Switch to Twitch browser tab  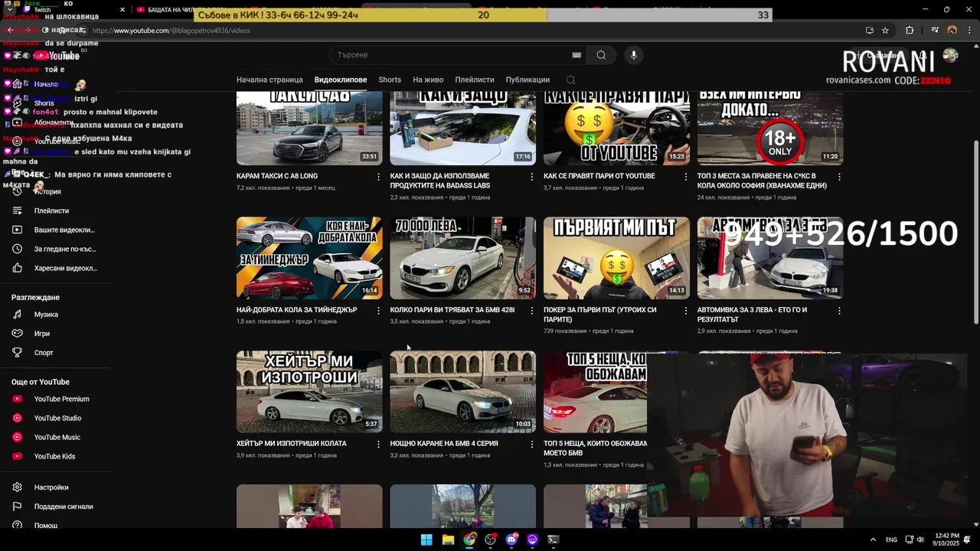(73, 10)
